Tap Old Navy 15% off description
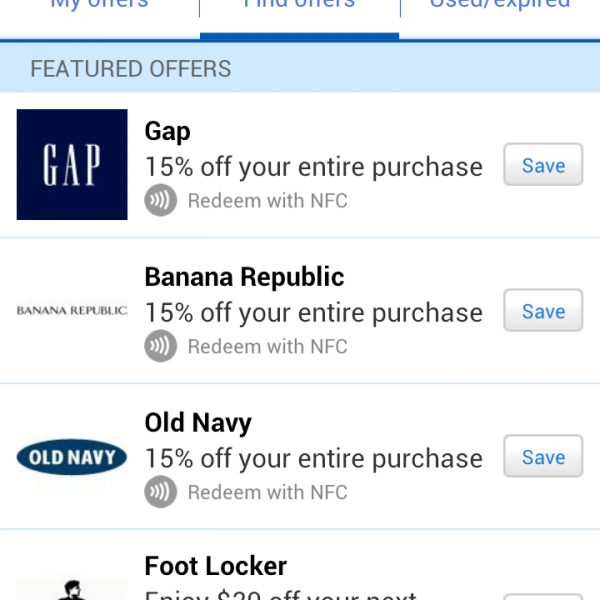Image resolution: width=600 pixels, height=600 pixels. (313, 459)
